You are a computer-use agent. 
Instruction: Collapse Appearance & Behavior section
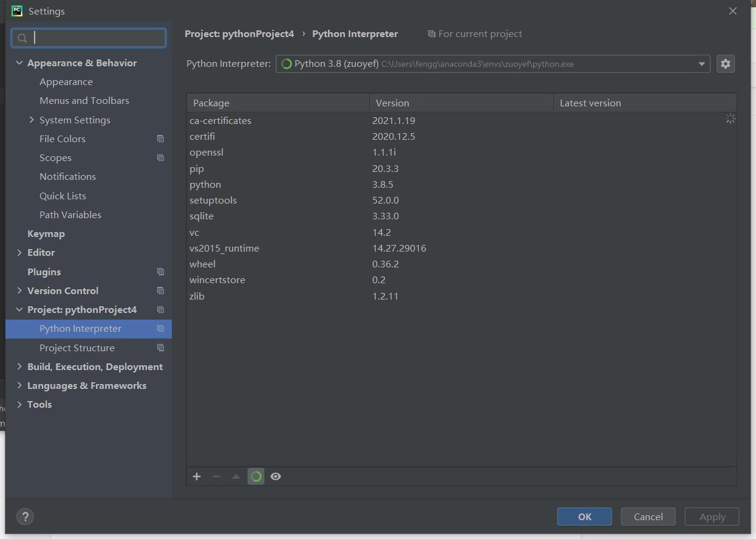click(19, 63)
